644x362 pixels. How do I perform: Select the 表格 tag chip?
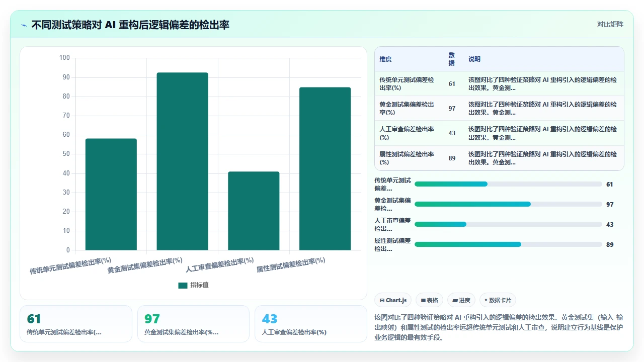[429, 300]
